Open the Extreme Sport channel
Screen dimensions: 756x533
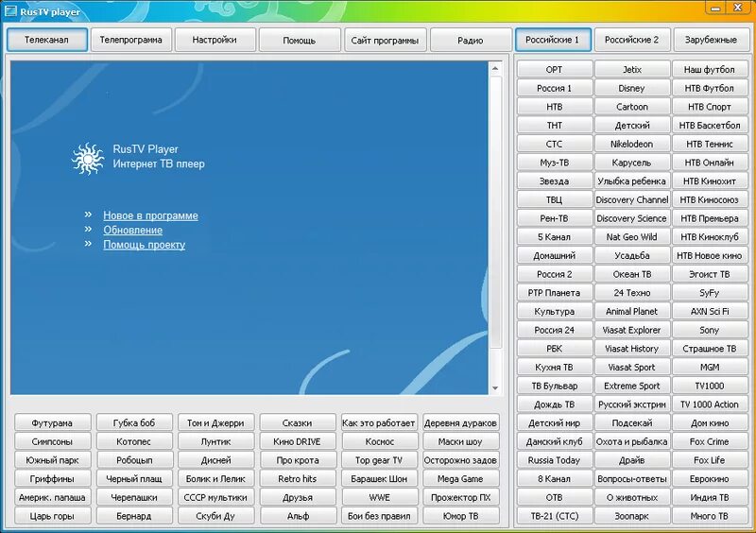click(x=631, y=386)
